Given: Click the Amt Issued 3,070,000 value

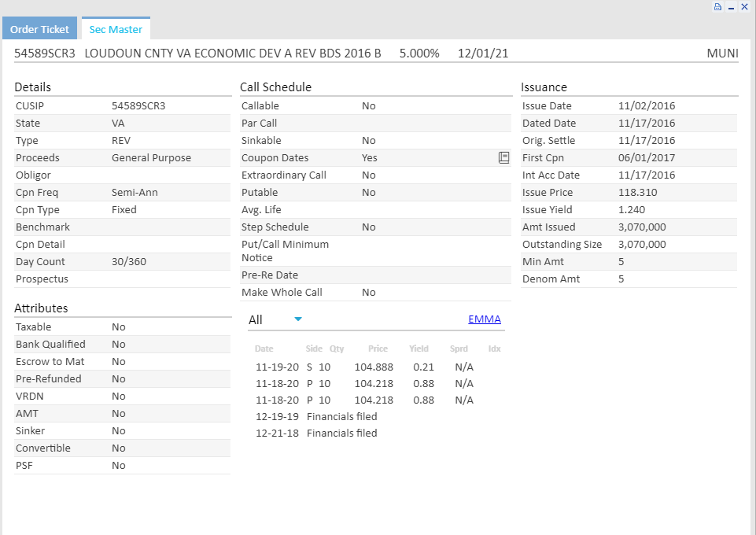Looking at the screenshot, I should click(642, 227).
